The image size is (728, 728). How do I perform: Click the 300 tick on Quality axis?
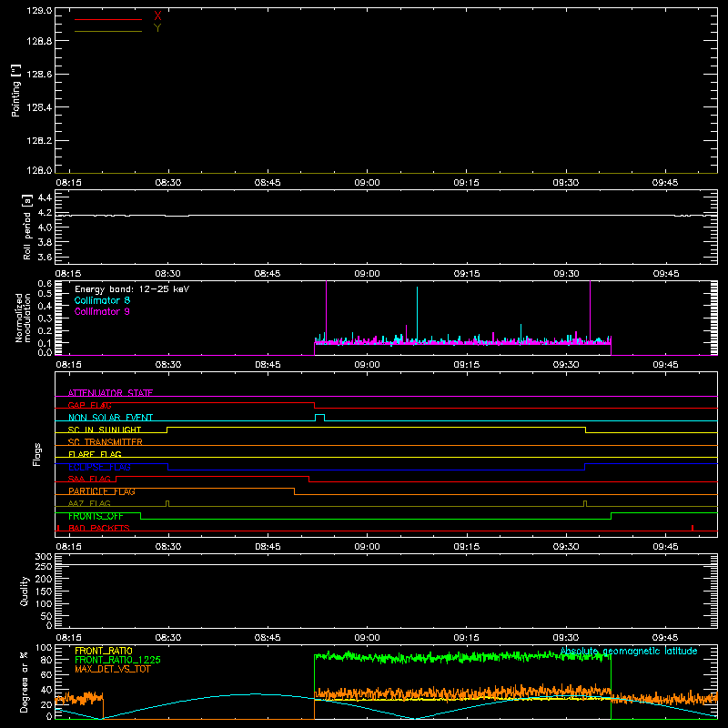point(43,556)
